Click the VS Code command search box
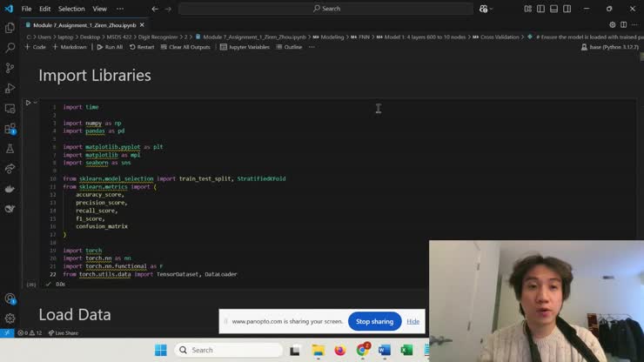 pos(326,9)
